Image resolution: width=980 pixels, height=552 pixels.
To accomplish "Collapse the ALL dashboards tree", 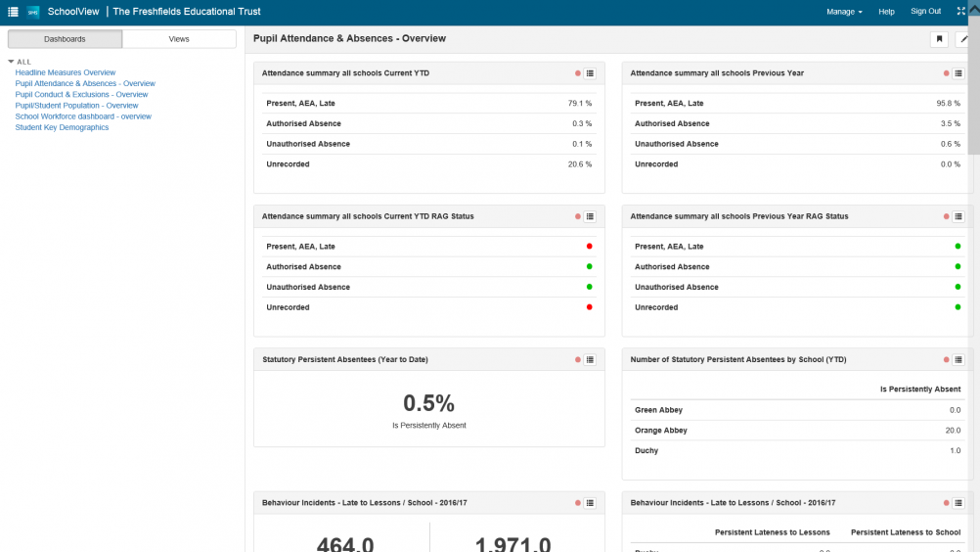I will click(11, 62).
